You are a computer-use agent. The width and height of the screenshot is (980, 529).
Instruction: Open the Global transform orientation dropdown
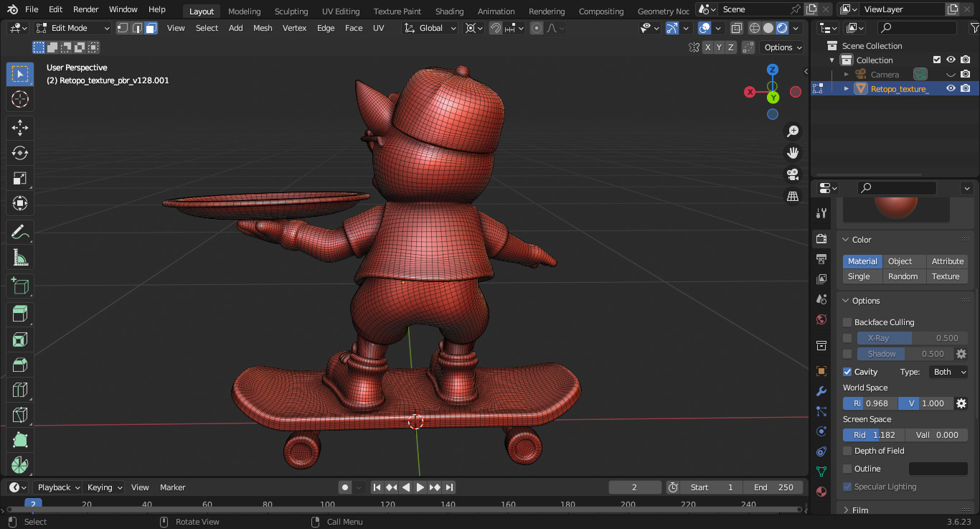tap(430, 28)
